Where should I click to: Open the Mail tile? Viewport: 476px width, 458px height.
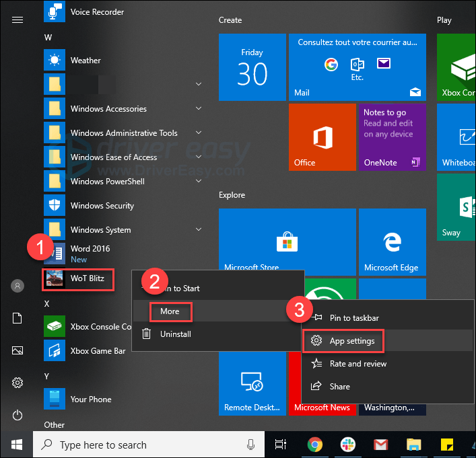tap(358, 67)
